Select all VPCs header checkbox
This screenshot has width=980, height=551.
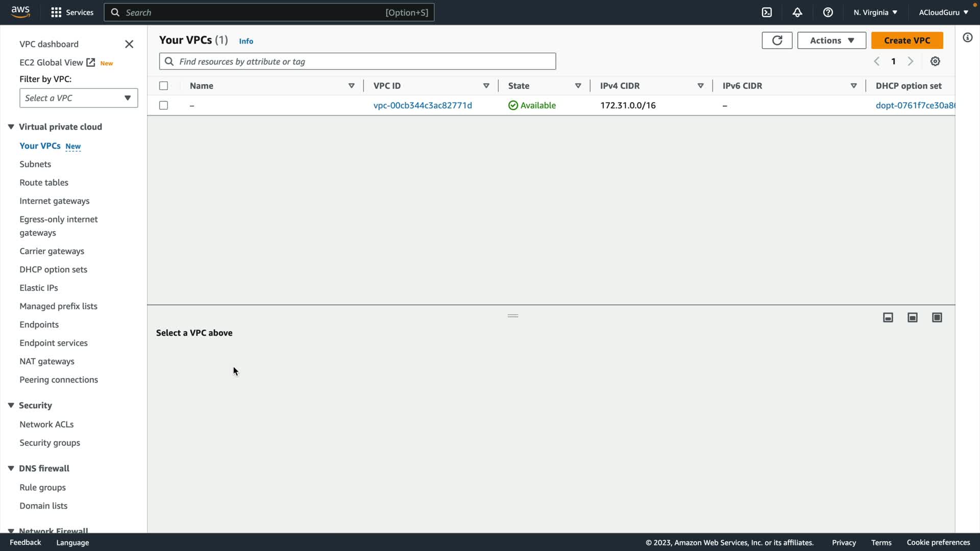[x=163, y=86]
